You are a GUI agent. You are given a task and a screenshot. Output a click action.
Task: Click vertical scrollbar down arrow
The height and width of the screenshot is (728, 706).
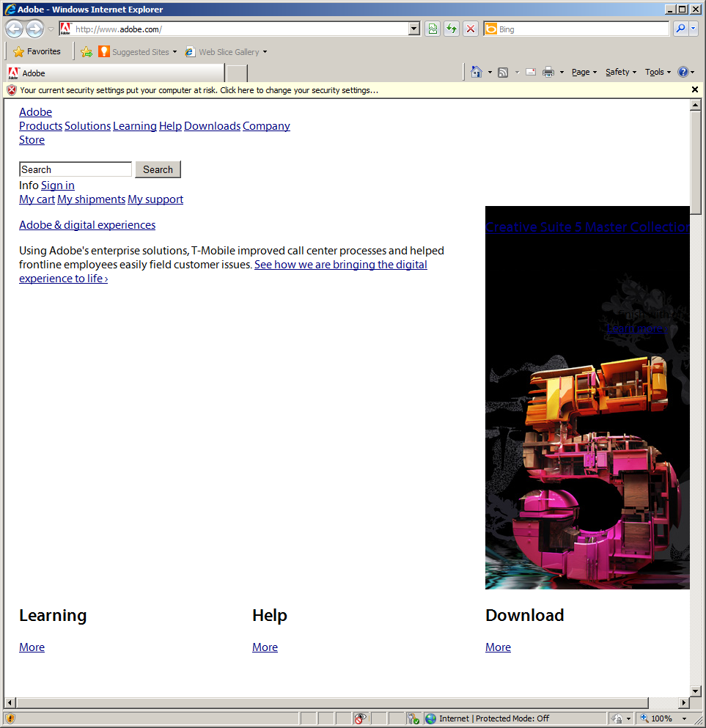[695, 691]
